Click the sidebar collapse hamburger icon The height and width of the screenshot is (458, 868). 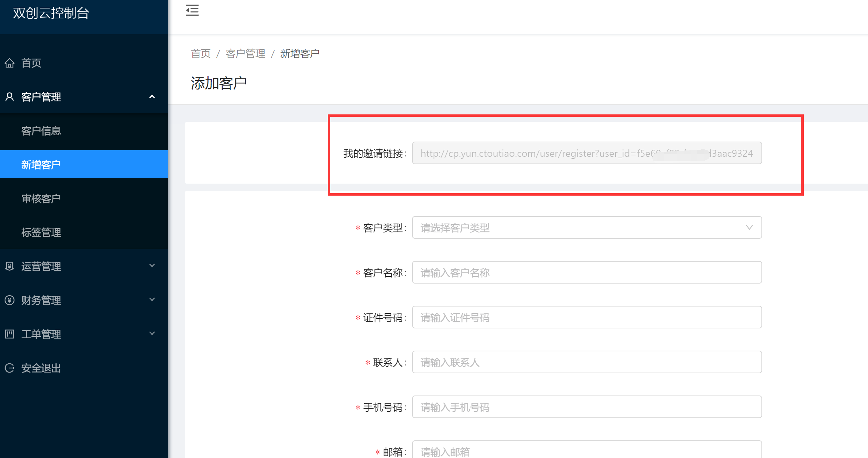pyautogui.click(x=192, y=11)
